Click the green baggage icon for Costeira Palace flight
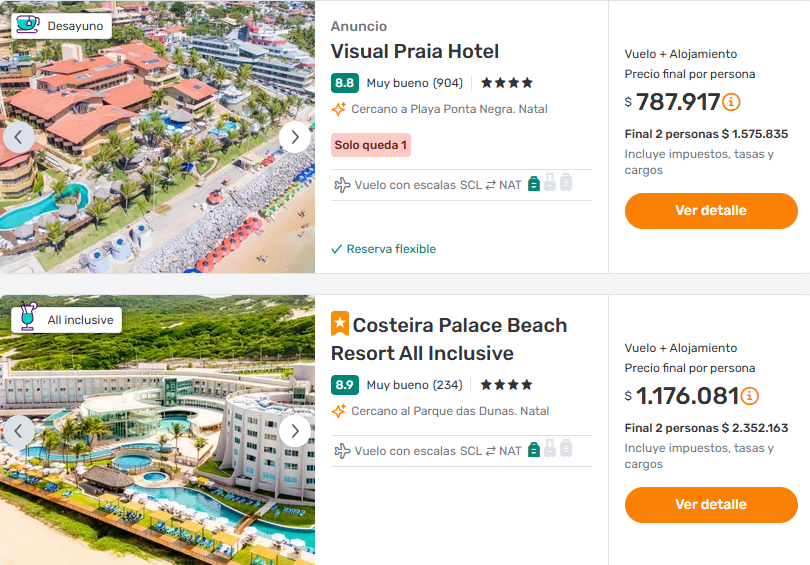 [534, 450]
